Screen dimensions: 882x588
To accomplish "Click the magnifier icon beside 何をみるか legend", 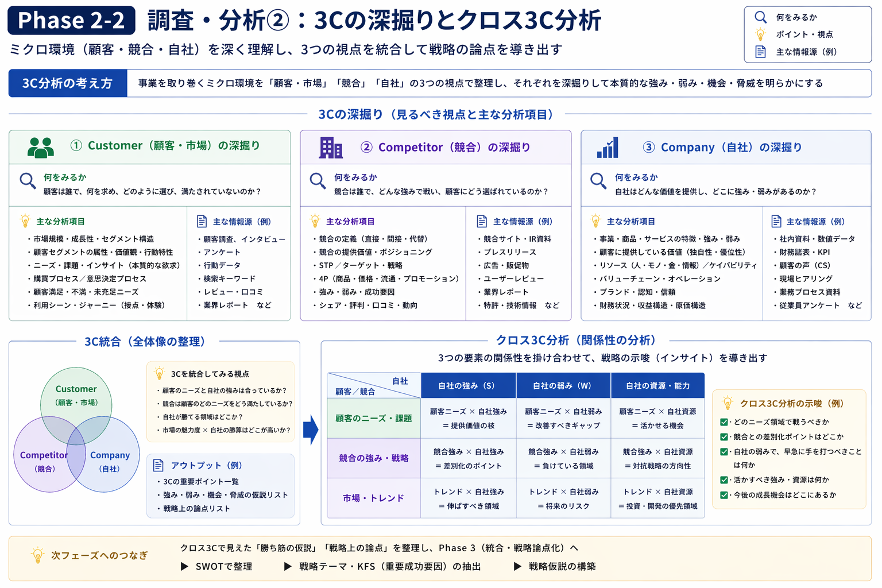I will coord(759,17).
